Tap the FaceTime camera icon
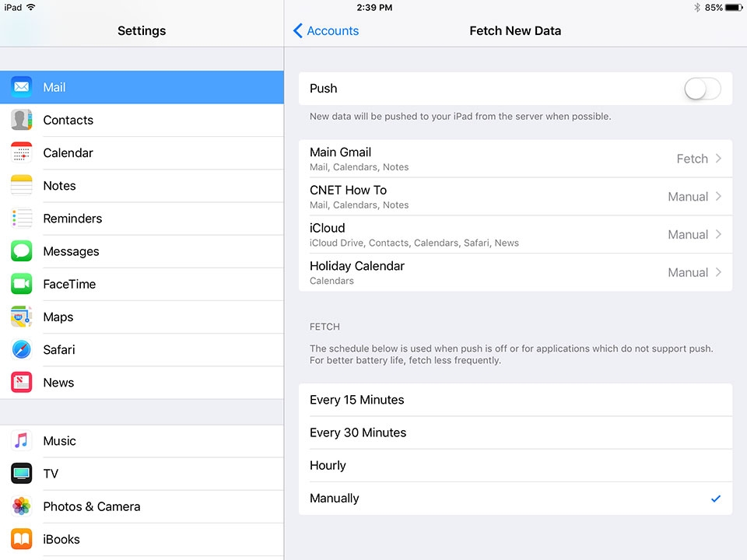The height and width of the screenshot is (560, 747). 22,284
